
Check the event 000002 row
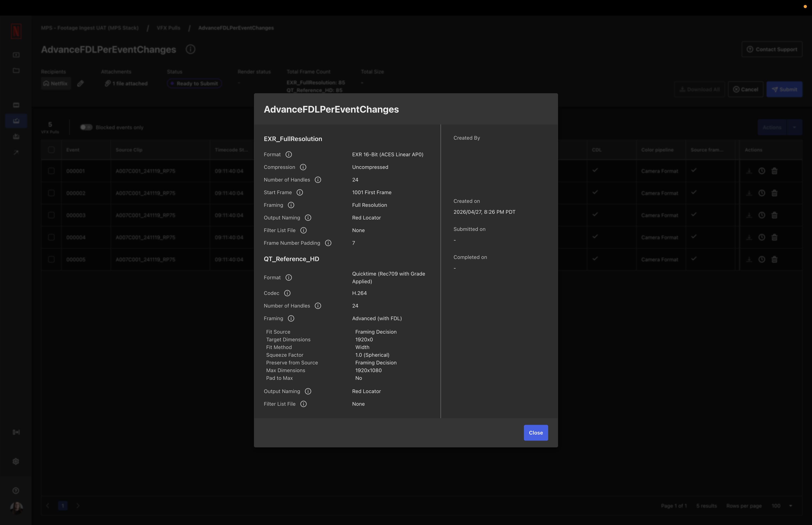click(52, 193)
